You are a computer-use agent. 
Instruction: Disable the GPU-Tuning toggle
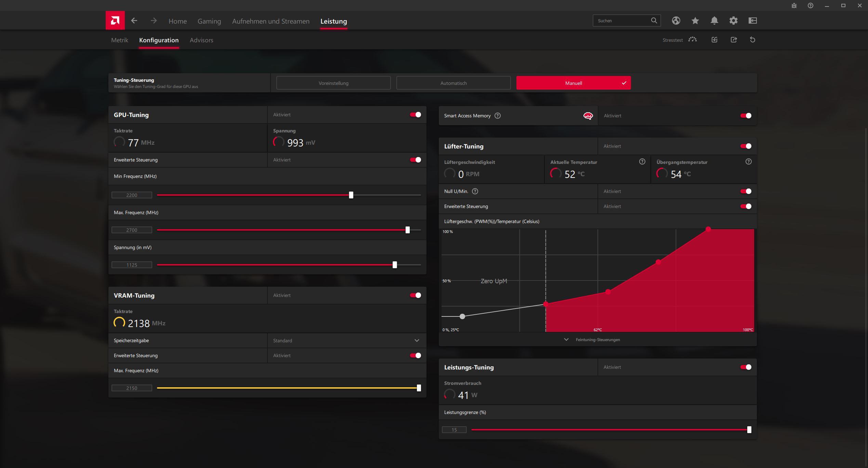pyautogui.click(x=415, y=115)
